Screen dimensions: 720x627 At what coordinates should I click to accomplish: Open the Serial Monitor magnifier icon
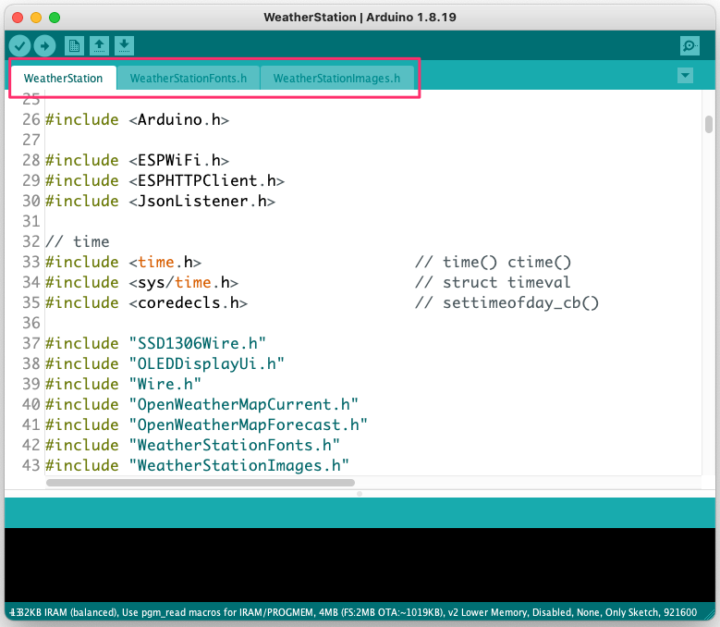click(x=689, y=46)
